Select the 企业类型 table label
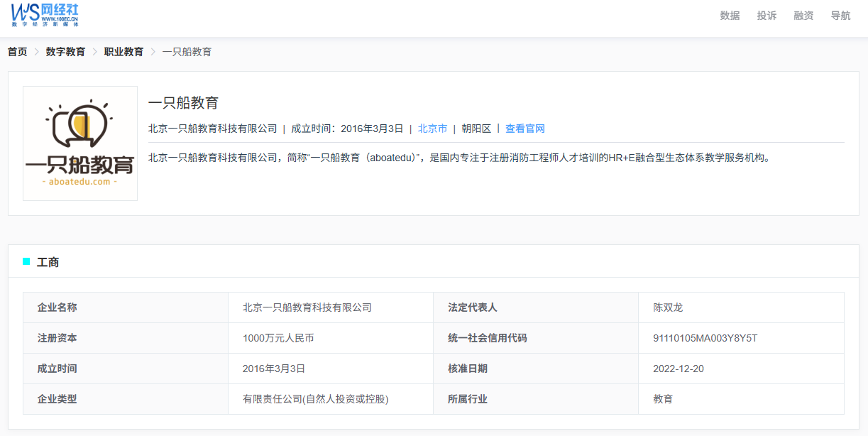Image resolution: width=868 pixels, height=436 pixels. click(x=57, y=399)
